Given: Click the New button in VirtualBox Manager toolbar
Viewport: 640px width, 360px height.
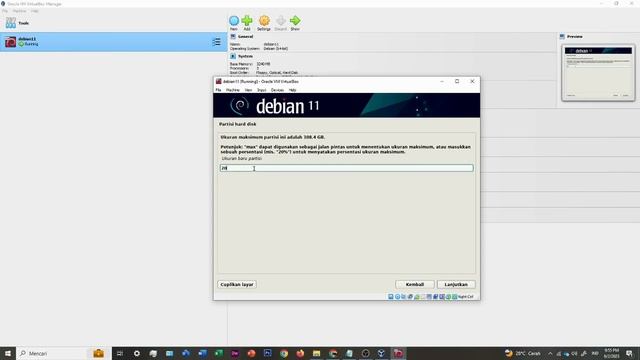Looking at the screenshot, I should point(234,23).
